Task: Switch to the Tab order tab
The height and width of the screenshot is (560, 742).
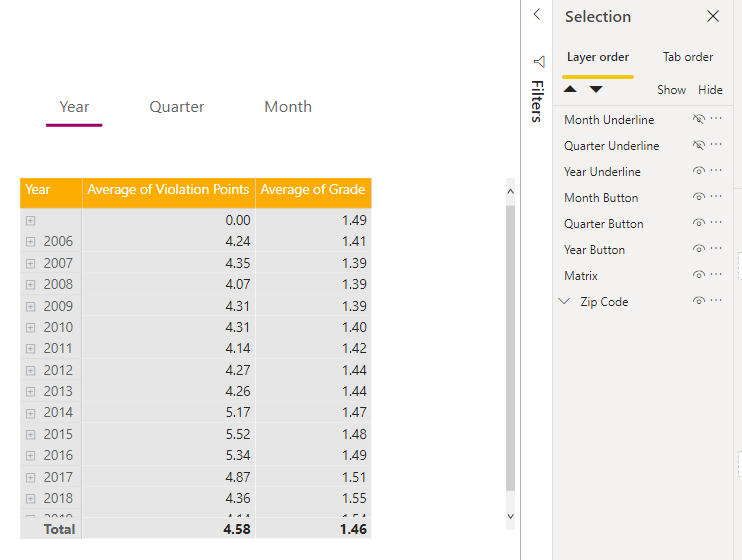Action: click(688, 57)
